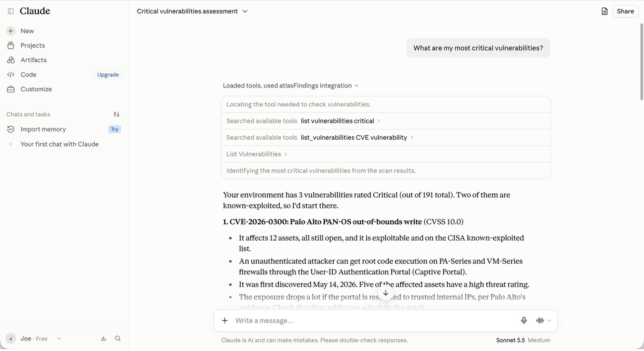Image resolution: width=644 pixels, height=351 pixels.
Task: Expand the List Vulnerabilities tool call
Action: [257, 154]
